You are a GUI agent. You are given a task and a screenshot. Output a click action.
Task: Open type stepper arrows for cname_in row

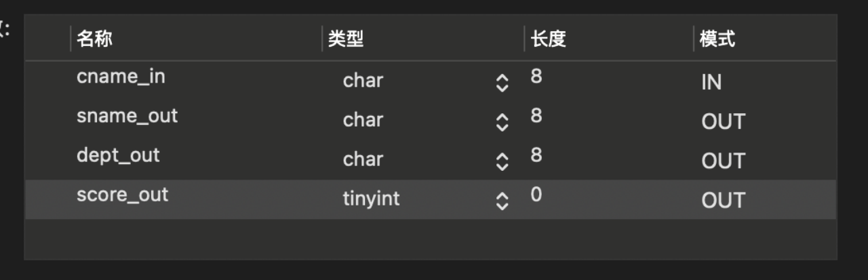pyautogui.click(x=502, y=82)
